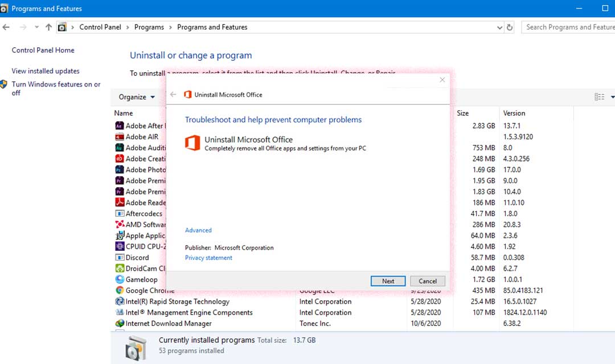Click Programs and Features in the breadcrumb
The height and width of the screenshot is (364, 615).
click(x=212, y=27)
